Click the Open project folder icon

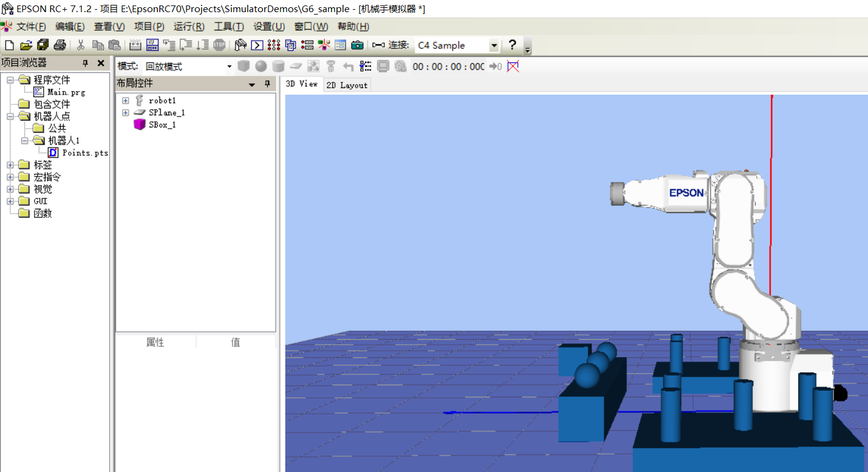(25, 45)
